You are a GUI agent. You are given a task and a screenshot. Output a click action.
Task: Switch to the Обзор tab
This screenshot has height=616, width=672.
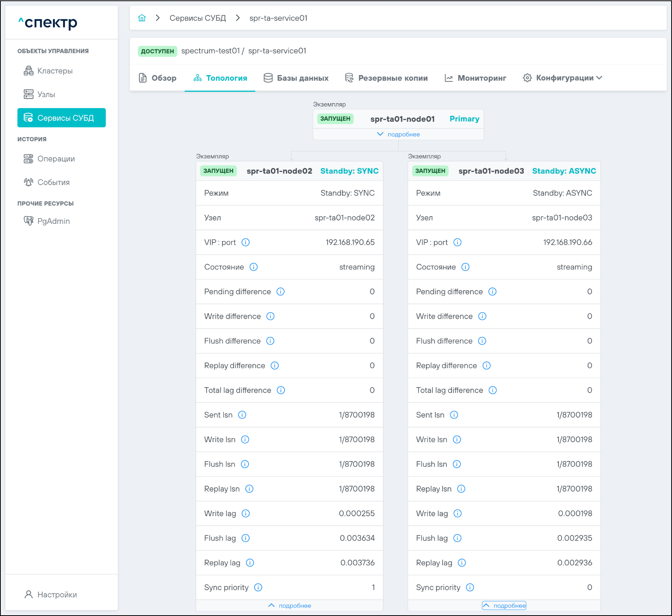coord(157,78)
